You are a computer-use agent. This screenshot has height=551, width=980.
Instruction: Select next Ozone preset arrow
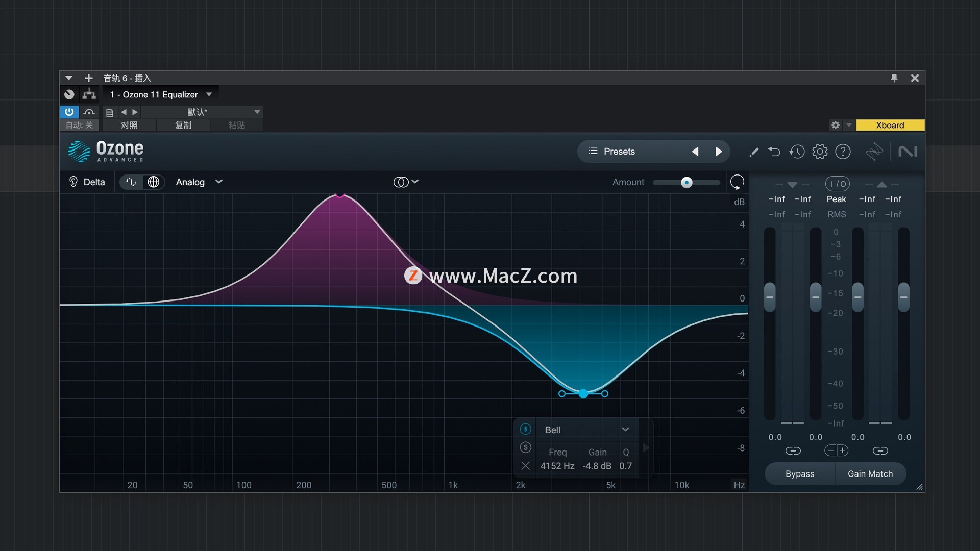(719, 152)
